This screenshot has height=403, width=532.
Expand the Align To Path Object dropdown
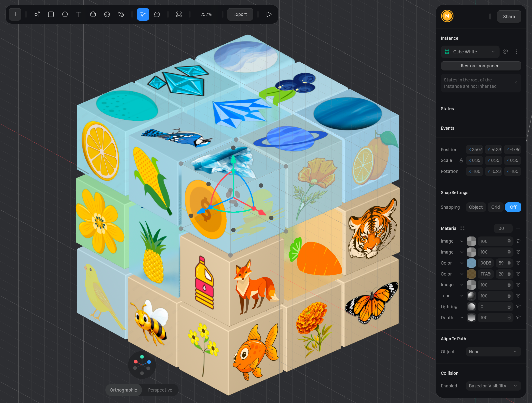[x=493, y=352]
